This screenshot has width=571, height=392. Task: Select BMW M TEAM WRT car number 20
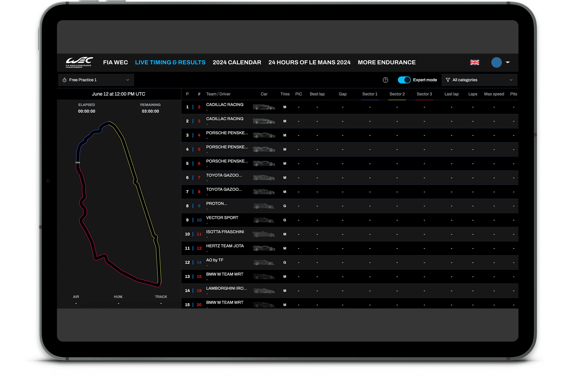coord(350,303)
